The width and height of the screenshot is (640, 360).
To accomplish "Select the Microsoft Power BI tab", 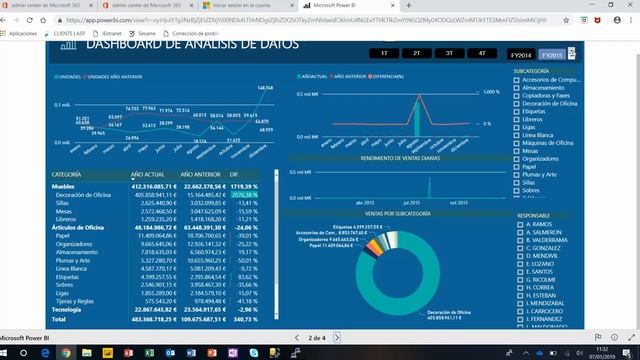I will pos(349,5).
